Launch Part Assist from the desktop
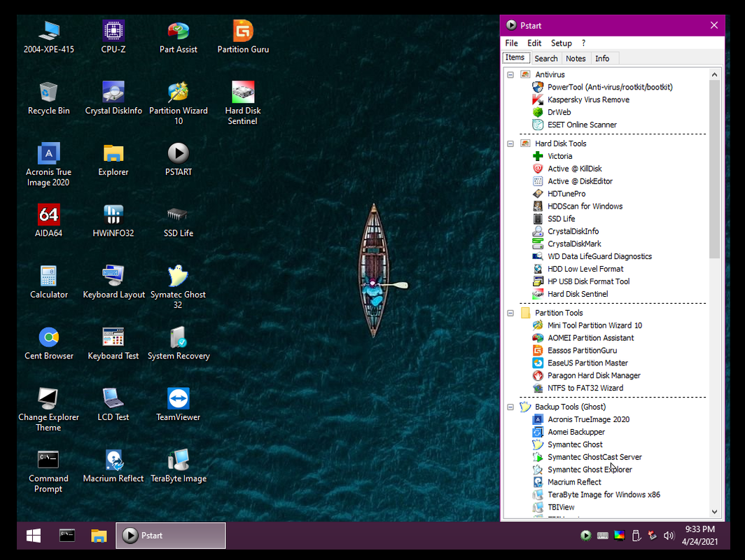745x560 pixels. pyautogui.click(x=178, y=36)
